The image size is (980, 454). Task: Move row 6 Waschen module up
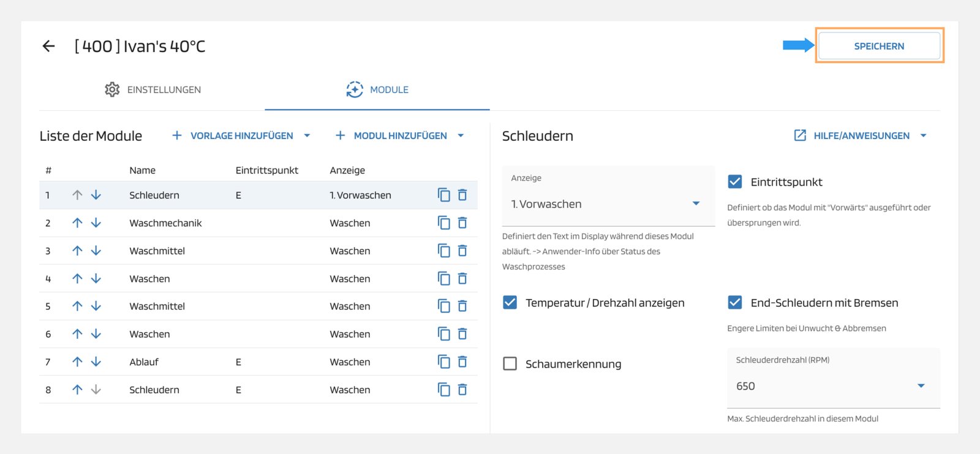tap(77, 334)
